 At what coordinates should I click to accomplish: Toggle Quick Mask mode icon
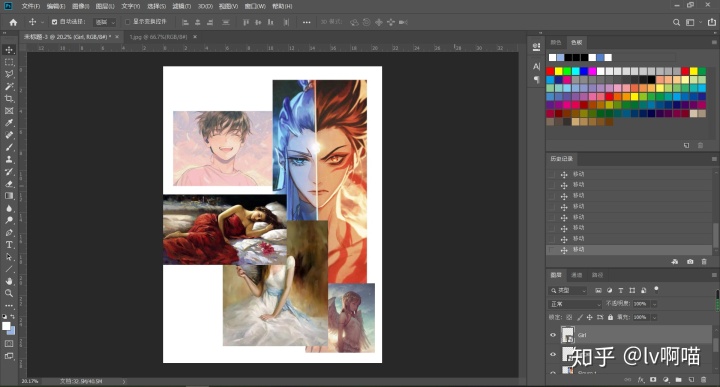9,343
